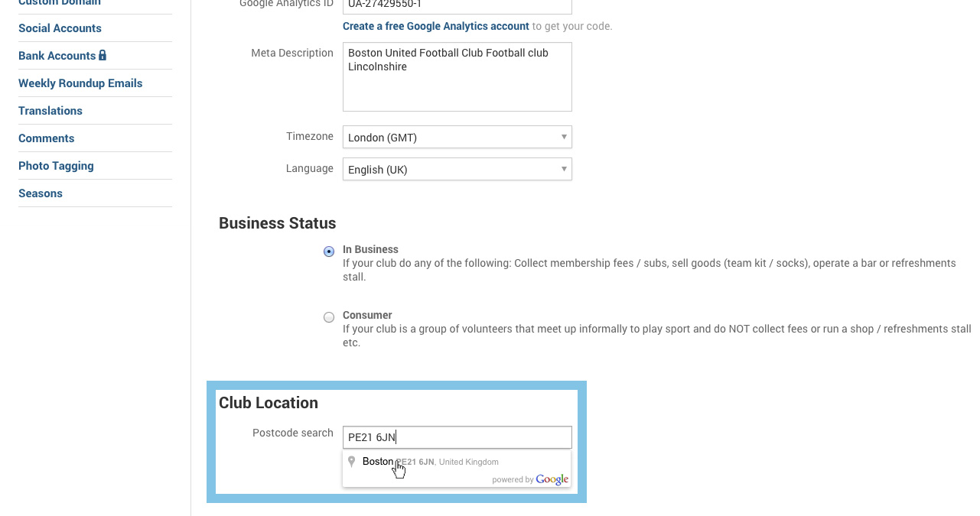The height and width of the screenshot is (516, 980).
Task: Click the Meta Description label
Action: point(292,53)
